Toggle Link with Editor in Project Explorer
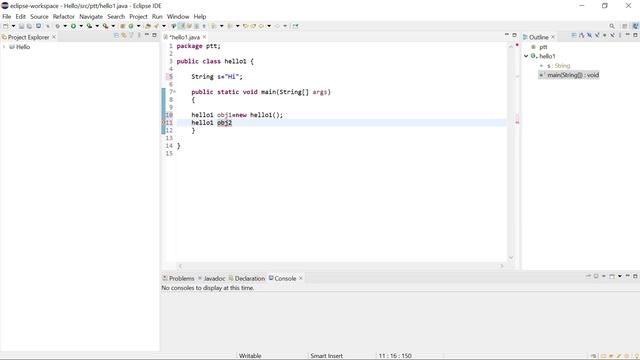This screenshot has height=360, width=640. [x=124, y=36]
